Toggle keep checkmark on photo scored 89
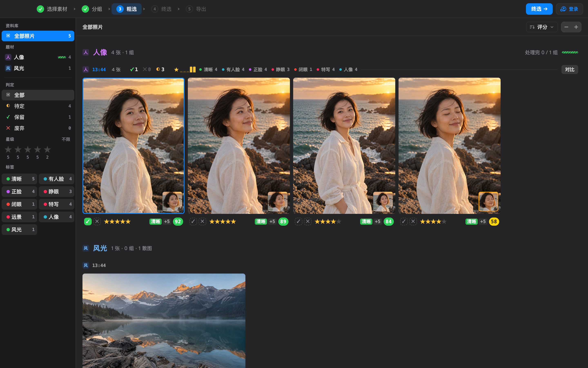The image size is (588, 368). click(x=193, y=221)
